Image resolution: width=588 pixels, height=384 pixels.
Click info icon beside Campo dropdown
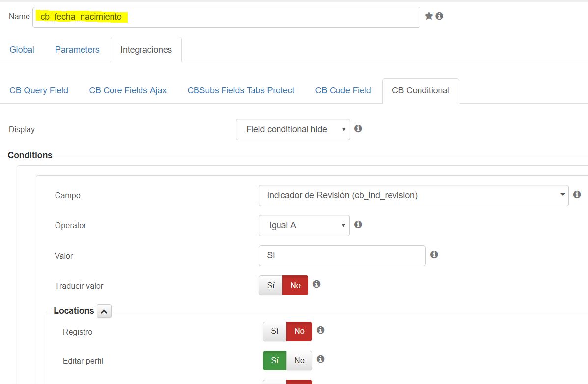pos(577,195)
